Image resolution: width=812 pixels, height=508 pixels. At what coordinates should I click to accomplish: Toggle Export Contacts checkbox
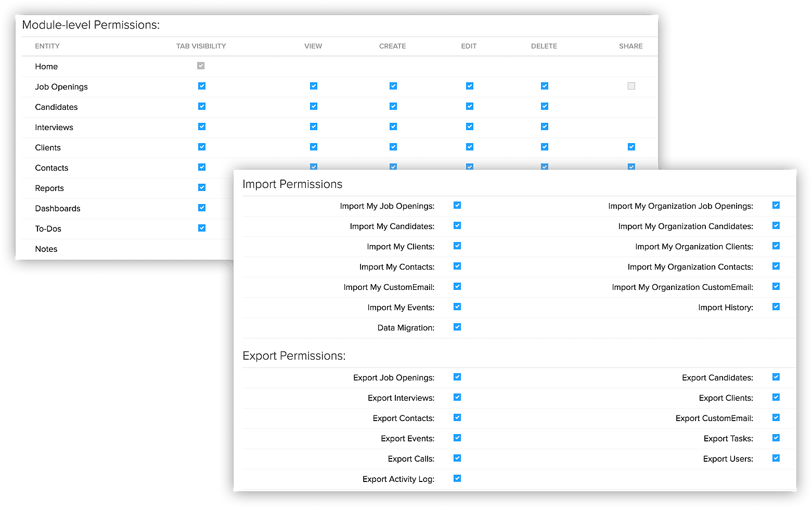coord(457,417)
